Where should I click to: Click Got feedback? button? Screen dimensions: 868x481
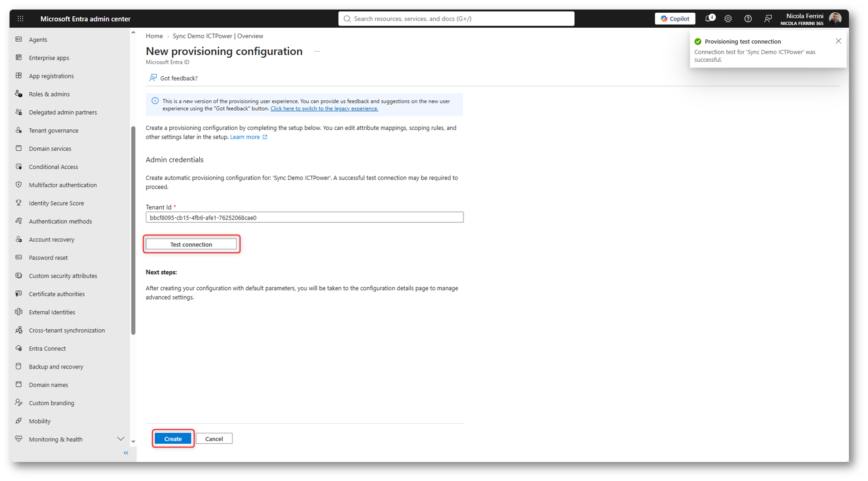[173, 78]
